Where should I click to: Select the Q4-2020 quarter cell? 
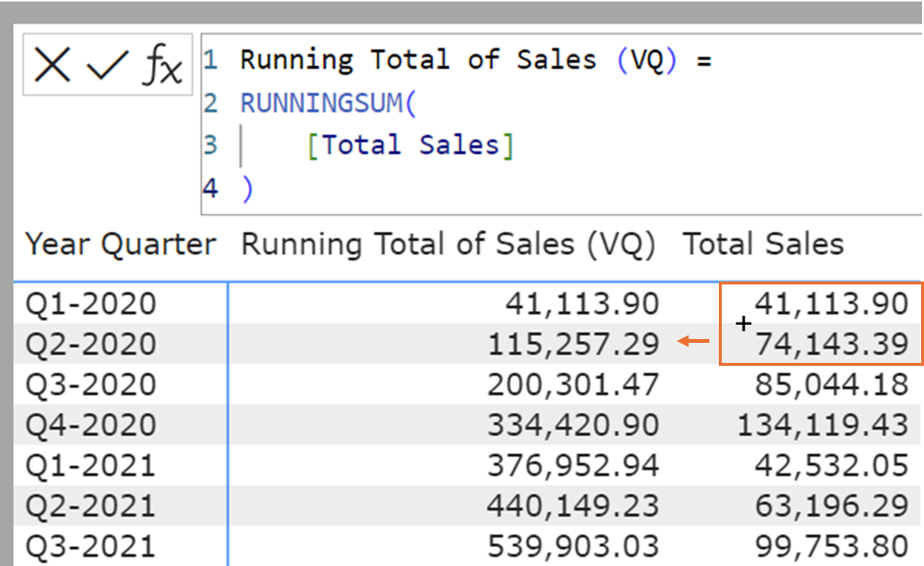tap(90, 424)
